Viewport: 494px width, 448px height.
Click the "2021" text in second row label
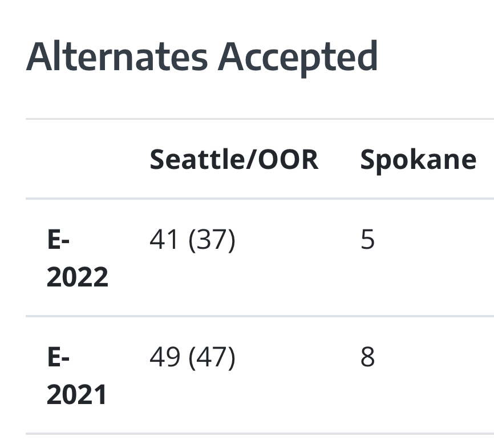[x=77, y=395]
